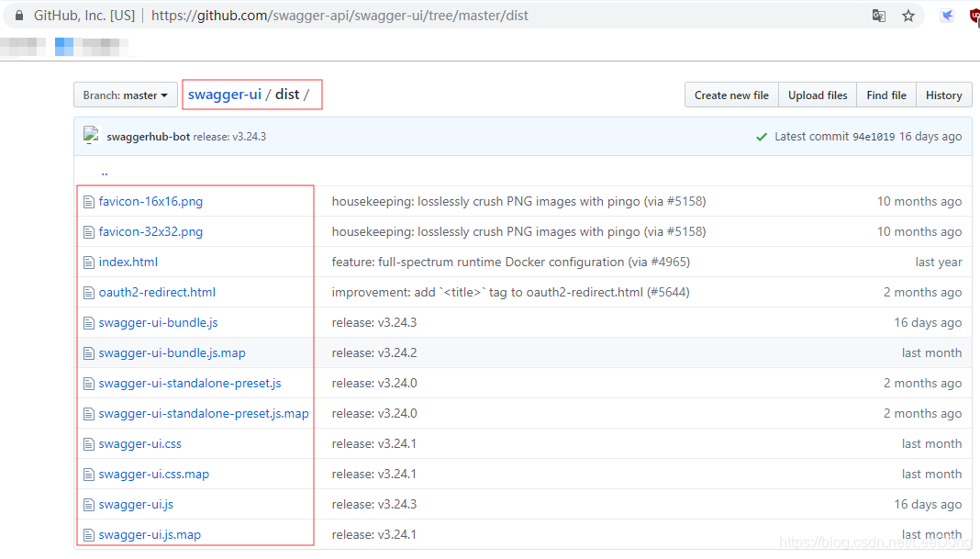The image size is (980, 559).
Task: Open swagger-ui.css file
Action: [x=140, y=443]
